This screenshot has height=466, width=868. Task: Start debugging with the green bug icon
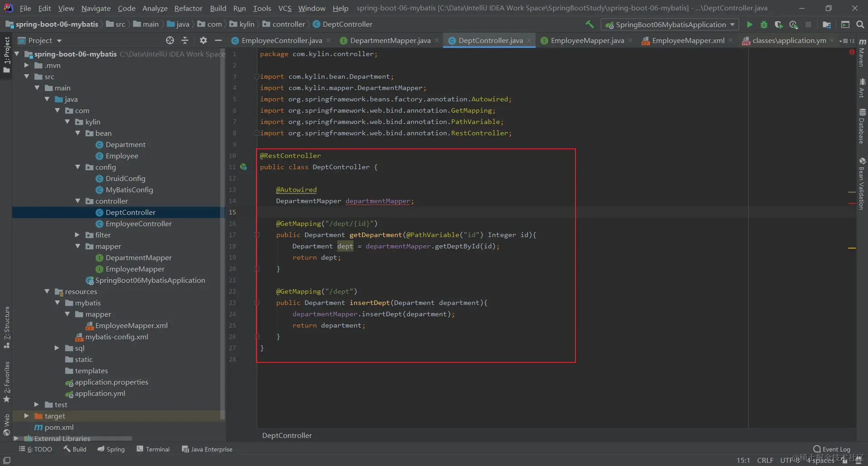point(764,24)
